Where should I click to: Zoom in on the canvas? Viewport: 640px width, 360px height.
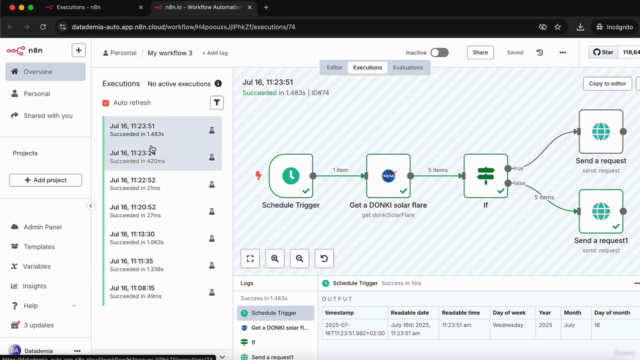click(x=275, y=258)
